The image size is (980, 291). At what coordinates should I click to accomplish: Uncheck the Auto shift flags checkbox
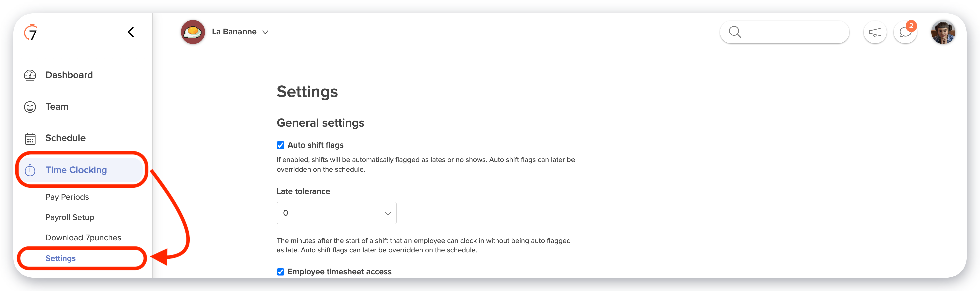(x=280, y=145)
